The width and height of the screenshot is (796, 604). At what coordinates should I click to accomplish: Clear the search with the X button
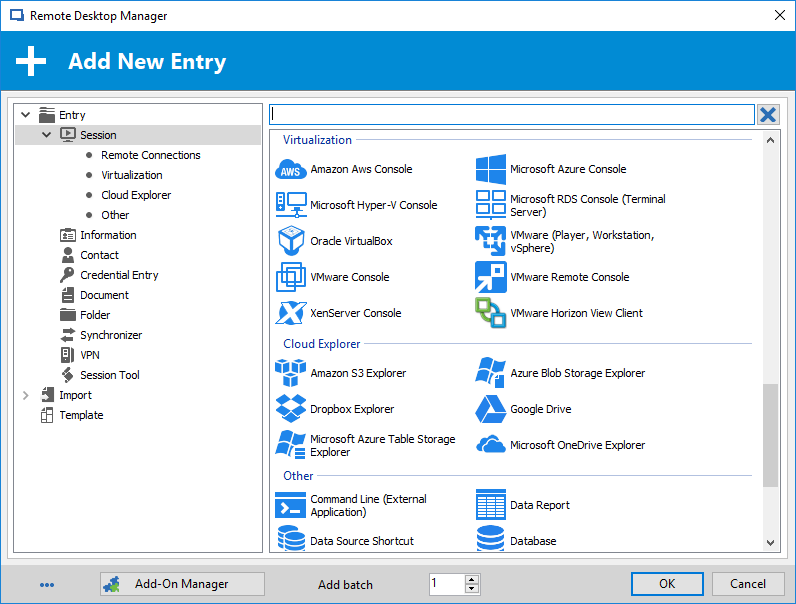point(768,115)
